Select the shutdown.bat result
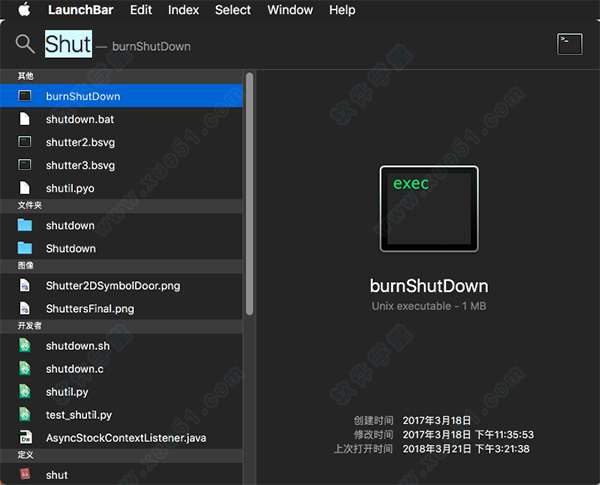Viewport: 600px width, 485px height. (x=121, y=119)
